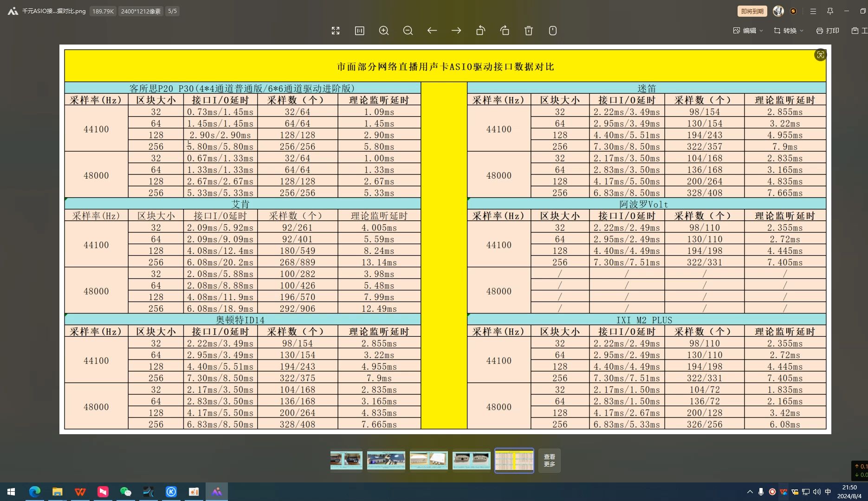Rotate image counterclockwise

click(x=480, y=31)
